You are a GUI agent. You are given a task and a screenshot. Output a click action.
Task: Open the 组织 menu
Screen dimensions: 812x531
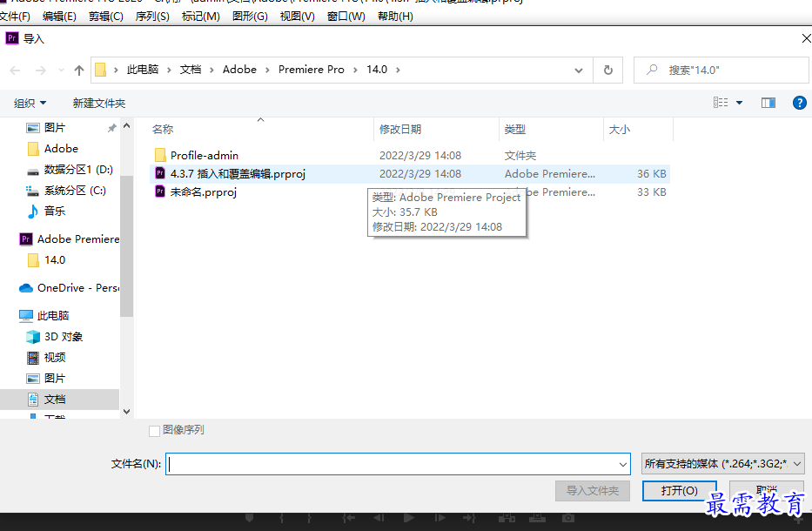click(30, 103)
